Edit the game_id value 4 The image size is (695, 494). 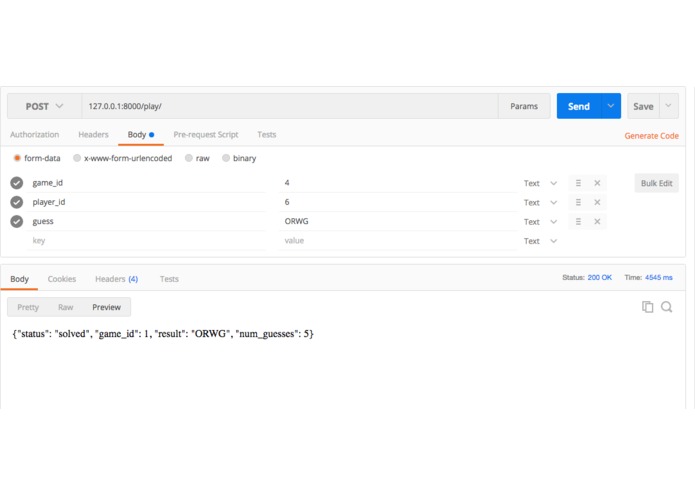click(x=398, y=183)
